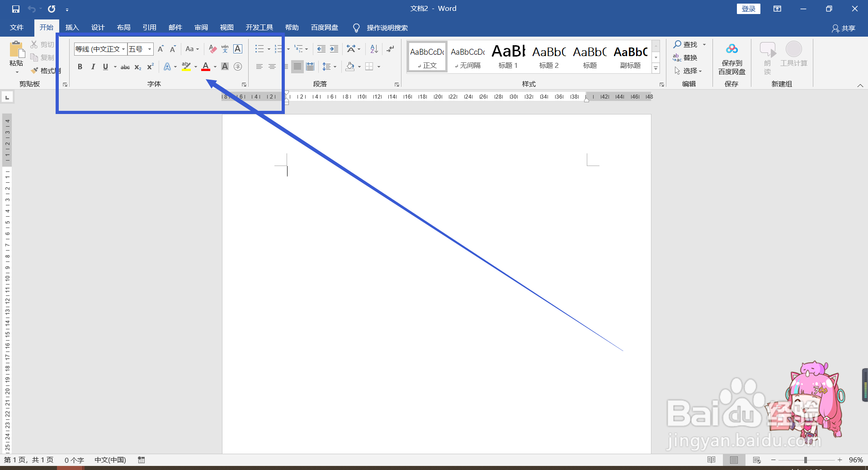
Task: Switch to the 设计 Design tab
Action: point(98,28)
